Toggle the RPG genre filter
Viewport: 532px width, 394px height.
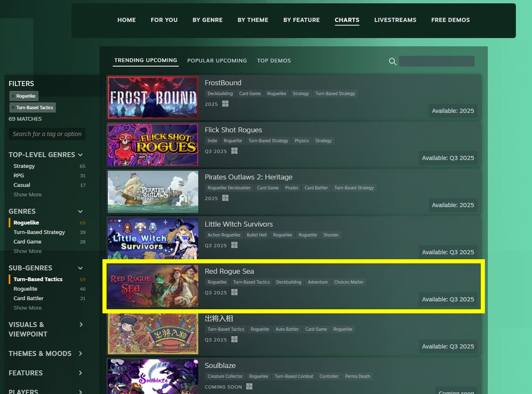(19, 176)
